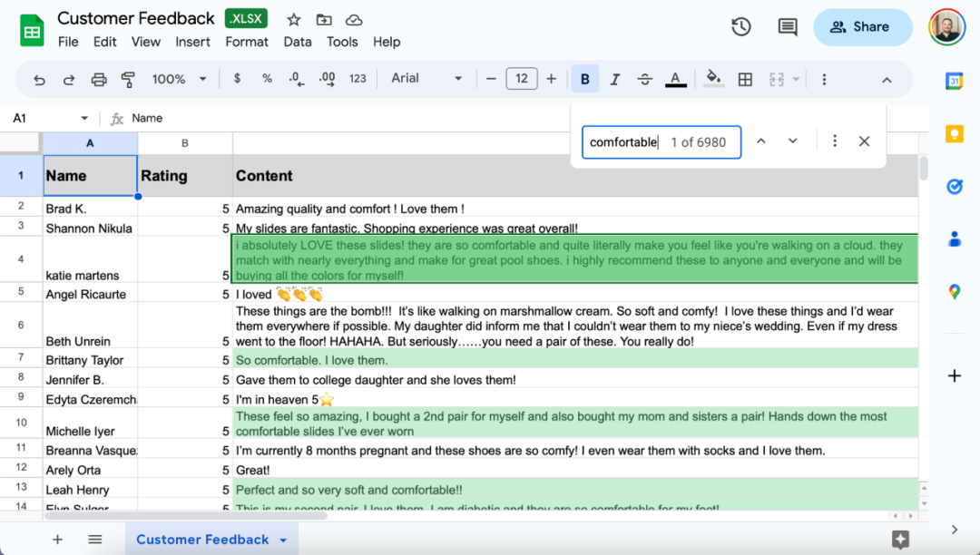Image resolution: width=980 pixels, height=555 pixels.
Task: Open Google Tasks in the side panel
Action: pos(955,186)
